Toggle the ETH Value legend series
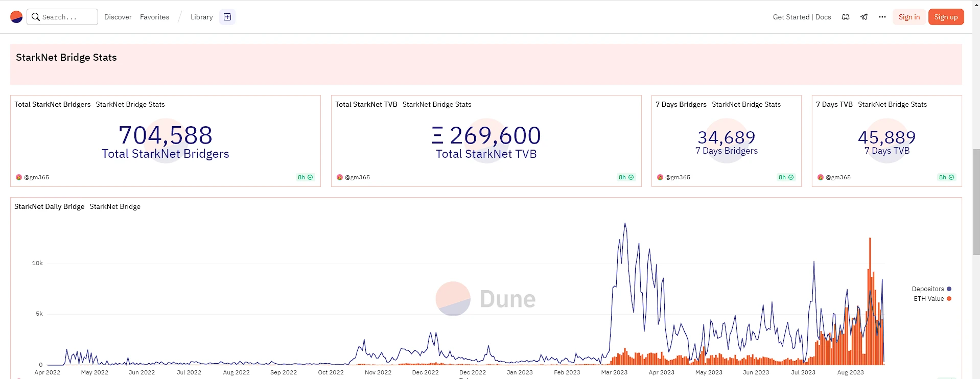980x379 pixels. tap(932, 299)
